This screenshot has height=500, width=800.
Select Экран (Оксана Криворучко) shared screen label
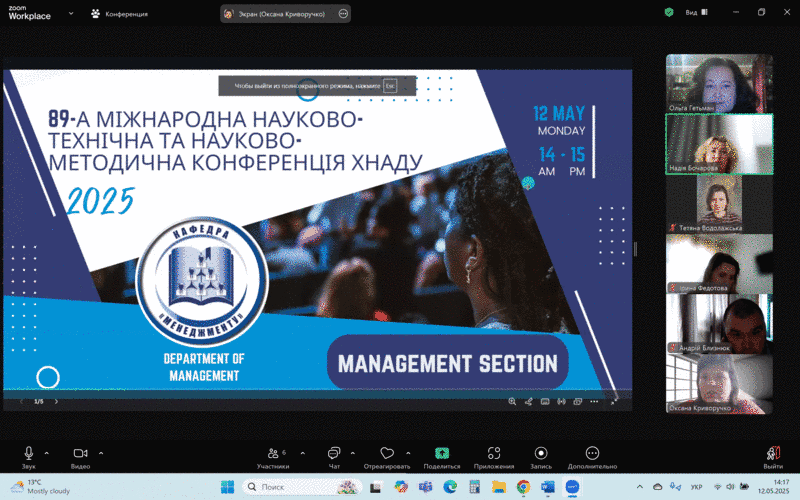[x=282, y=14]
